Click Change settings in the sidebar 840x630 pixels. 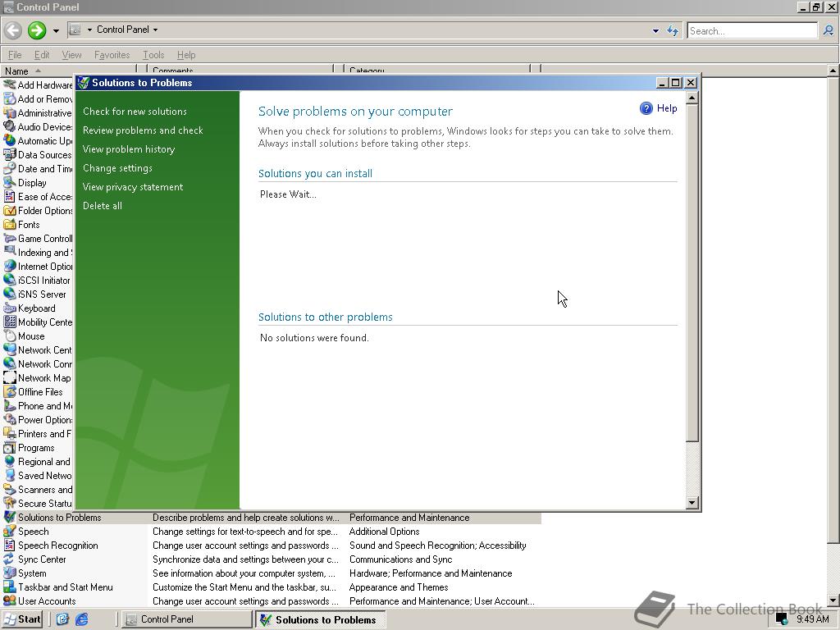coord(117,167)
